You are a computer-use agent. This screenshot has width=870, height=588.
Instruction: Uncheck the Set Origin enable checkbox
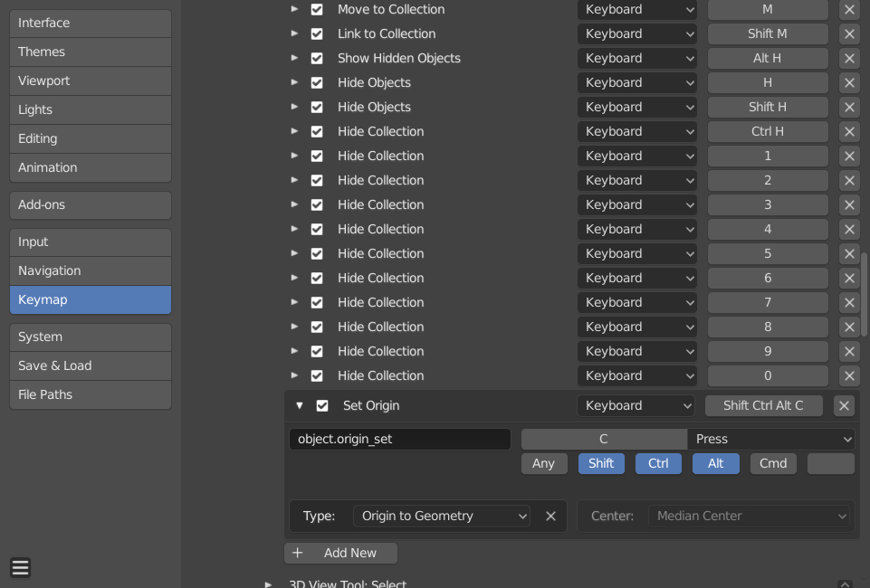click(x=321, y=405)
